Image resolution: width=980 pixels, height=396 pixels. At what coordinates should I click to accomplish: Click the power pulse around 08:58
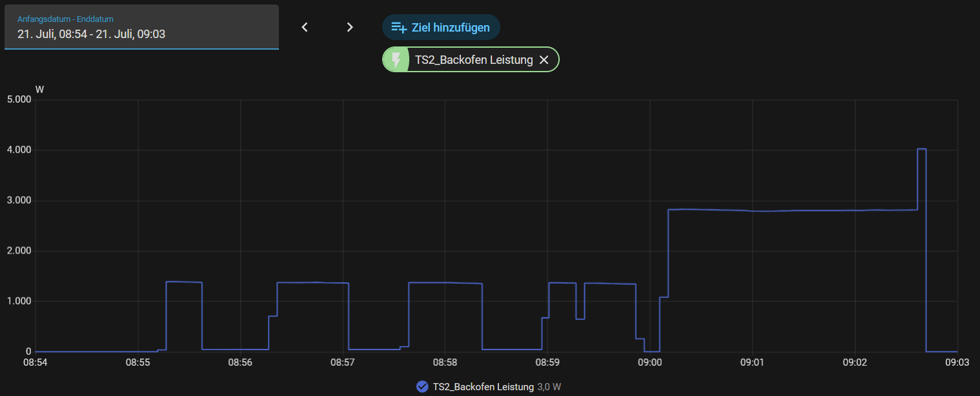point(445,283)
